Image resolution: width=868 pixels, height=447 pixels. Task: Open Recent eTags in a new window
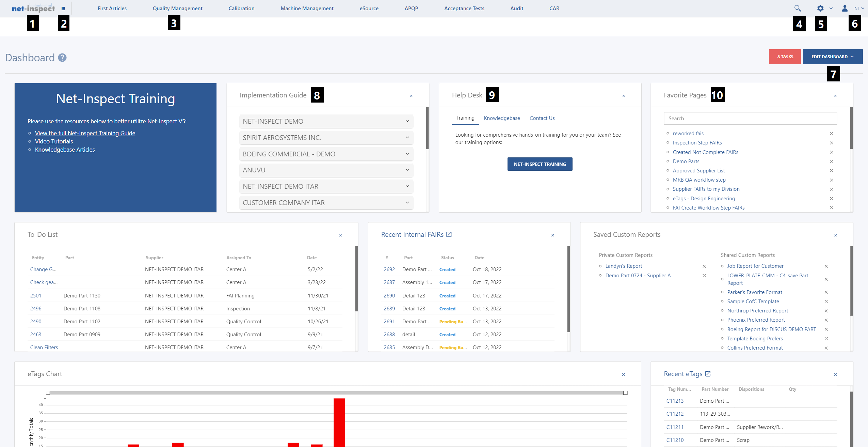pos(707,373)
